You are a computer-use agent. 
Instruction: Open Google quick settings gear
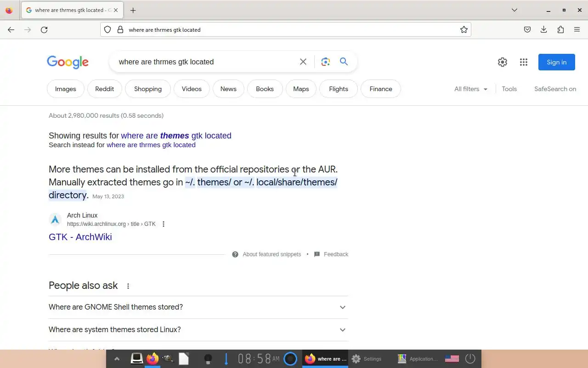pyautogui.click(x=503, y=62)
